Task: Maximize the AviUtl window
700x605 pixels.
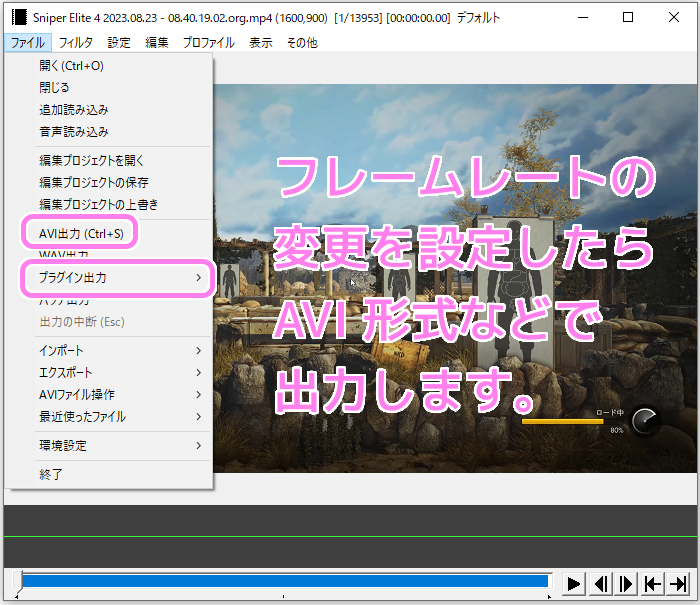Action: tap(628, 17)
